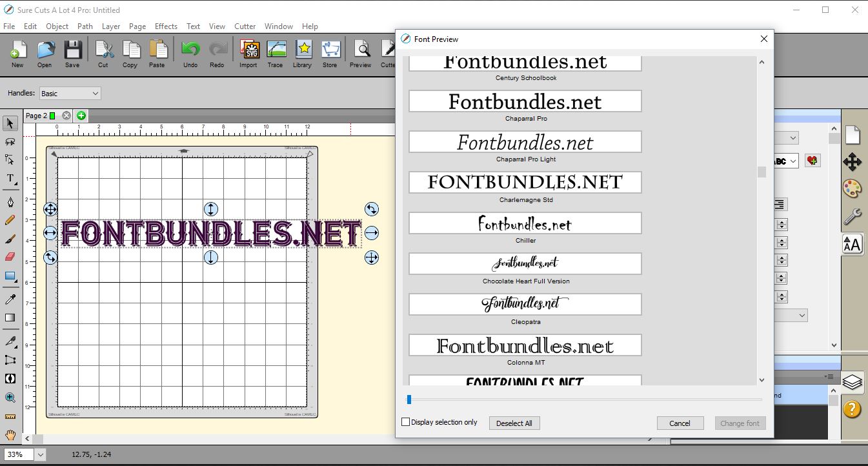Add a new page with green plus
Viewport: 868px width, 466px height.
point(81,116)
